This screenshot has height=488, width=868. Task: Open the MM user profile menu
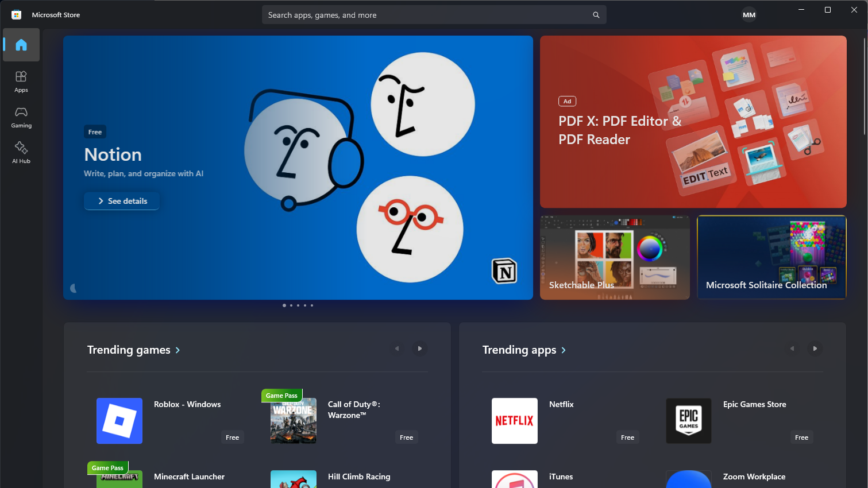tap(749, 15)
